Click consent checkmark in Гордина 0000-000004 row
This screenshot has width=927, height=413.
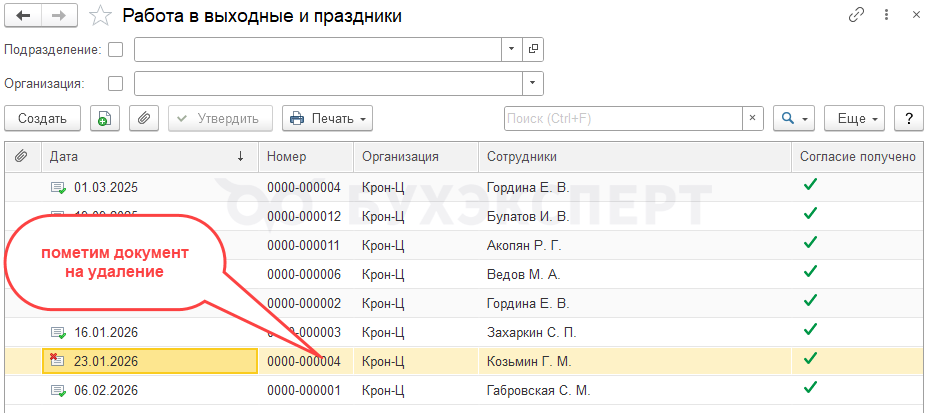pyautogui.click(x=810, y=185)
